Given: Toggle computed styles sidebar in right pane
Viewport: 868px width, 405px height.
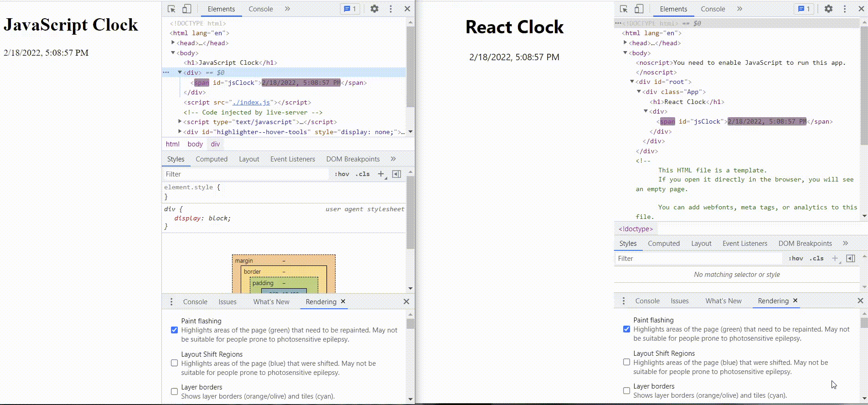Looking at the screenshot, I should [x=850, y=258].
